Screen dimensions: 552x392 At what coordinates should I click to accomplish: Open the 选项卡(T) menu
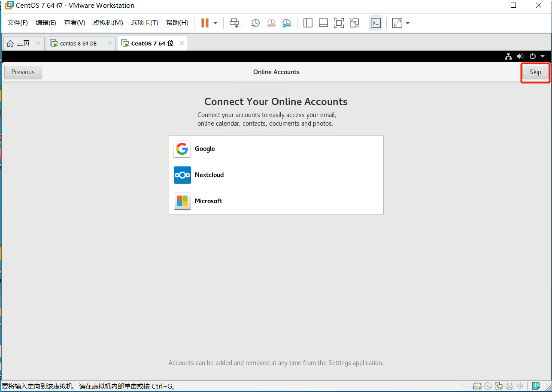pyautogui.click(x=145, y=23)
